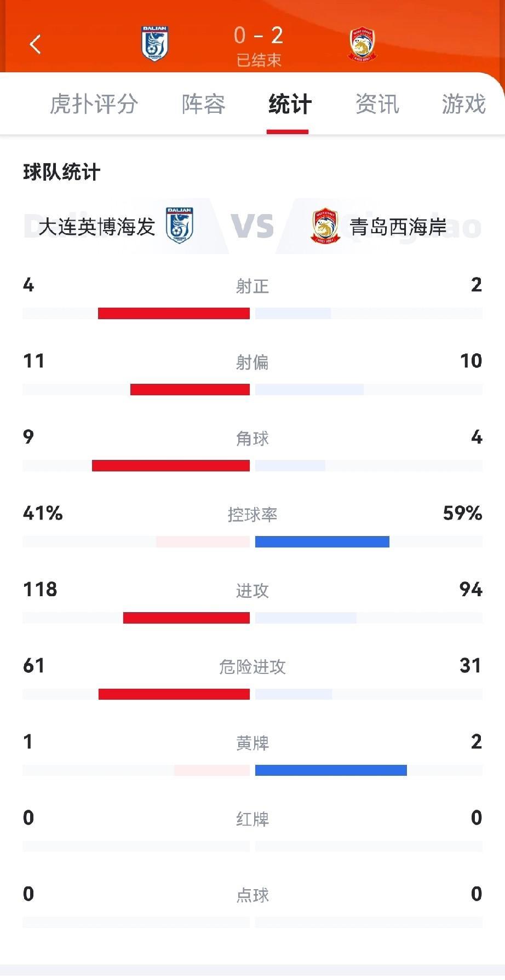Viewport: 505px width, 980px height.
Task: Go to the 游戏 tab
Action: pos(463,104)
